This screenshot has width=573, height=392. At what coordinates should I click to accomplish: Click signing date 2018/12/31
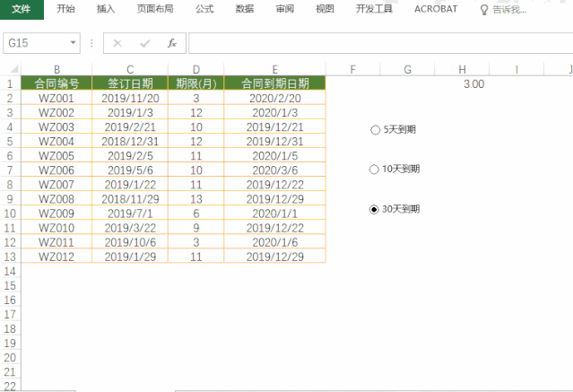(130, 142)
